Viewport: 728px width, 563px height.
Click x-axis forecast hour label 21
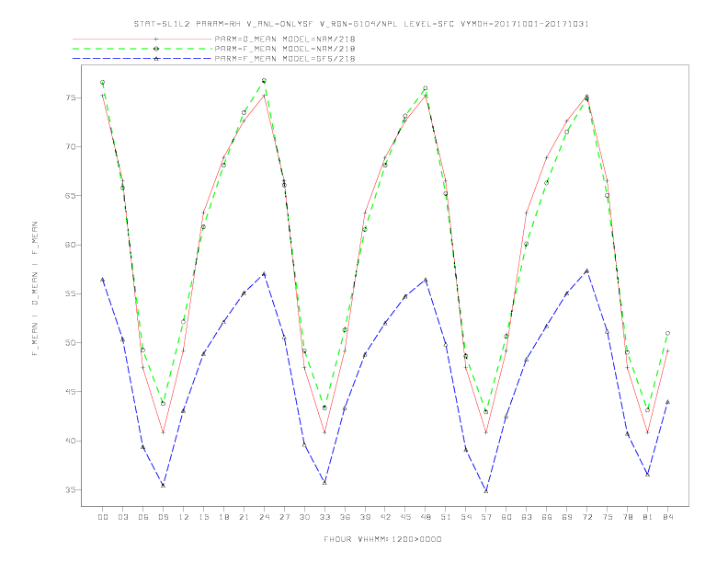[x=244, y=517]
